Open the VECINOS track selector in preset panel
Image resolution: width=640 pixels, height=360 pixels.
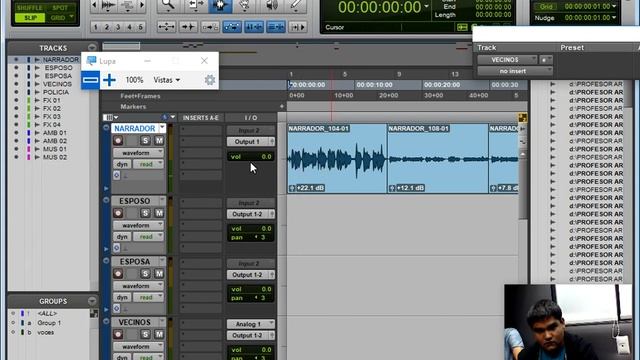[x=507, y=60]
